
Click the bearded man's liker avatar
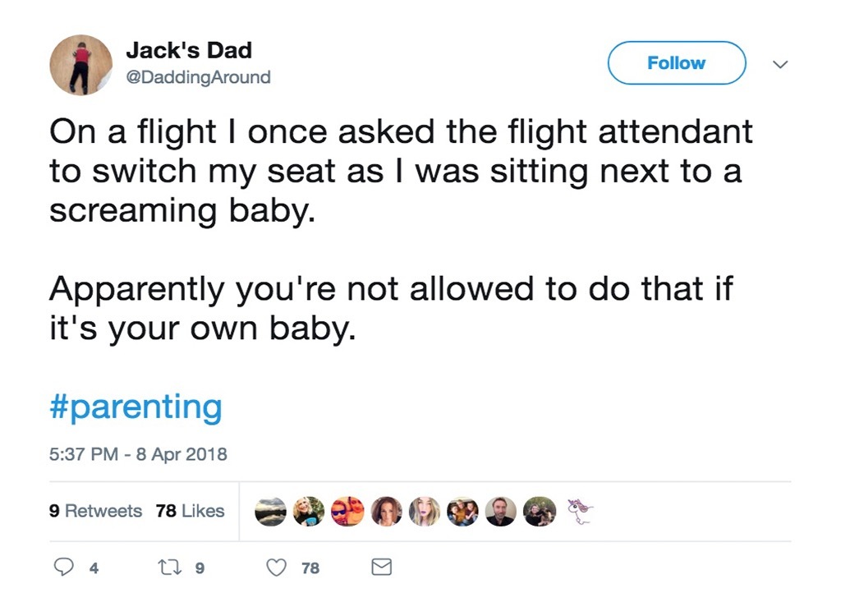[x=502, y=511]
